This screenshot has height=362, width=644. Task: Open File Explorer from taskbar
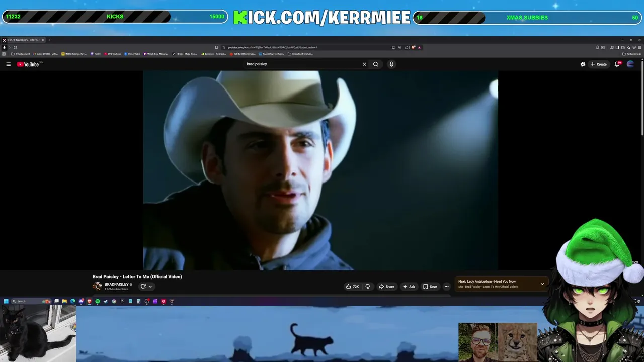coord(64,301)
